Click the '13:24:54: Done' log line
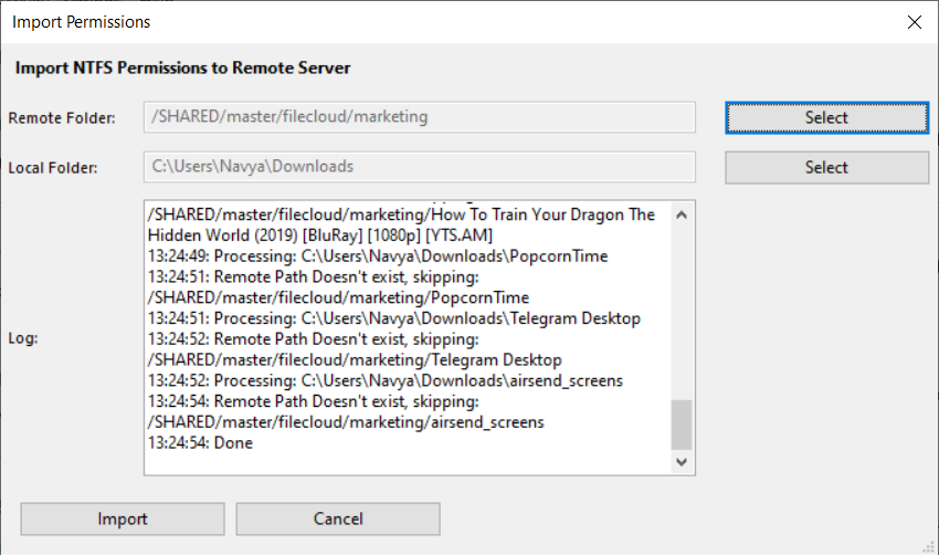This screenshot has width=939, height=555. tap(200, 443)
